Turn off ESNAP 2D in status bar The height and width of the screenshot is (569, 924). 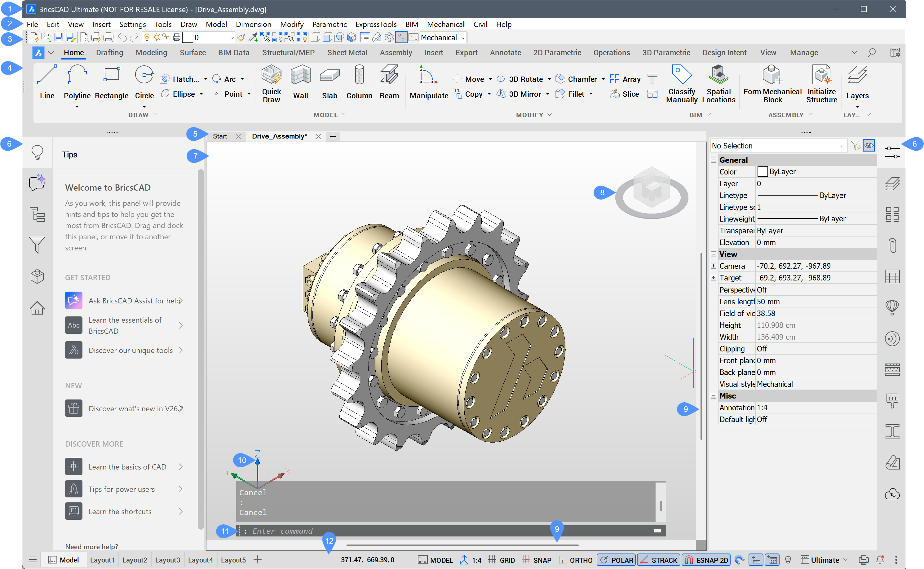pos(706,560)
